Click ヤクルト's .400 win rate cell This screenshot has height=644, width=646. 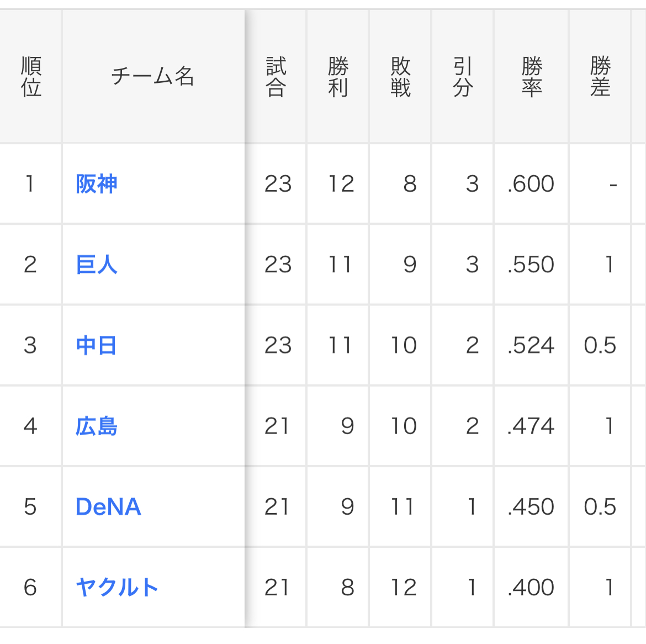pos(531,587)
